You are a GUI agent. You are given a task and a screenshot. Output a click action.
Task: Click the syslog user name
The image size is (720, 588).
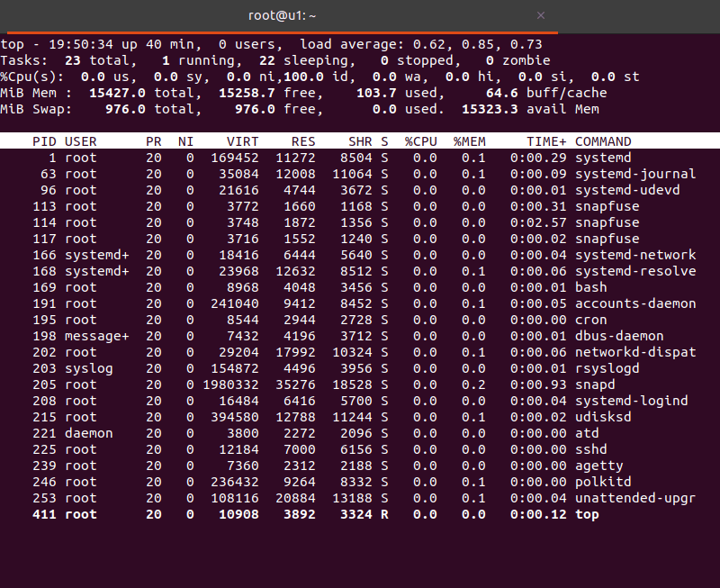point(89,368)
